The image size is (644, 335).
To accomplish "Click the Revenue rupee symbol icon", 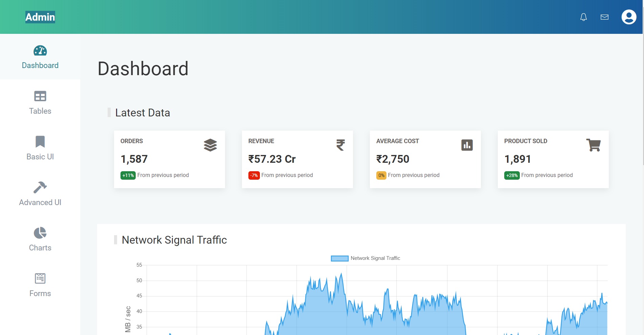I will (340, 145).
